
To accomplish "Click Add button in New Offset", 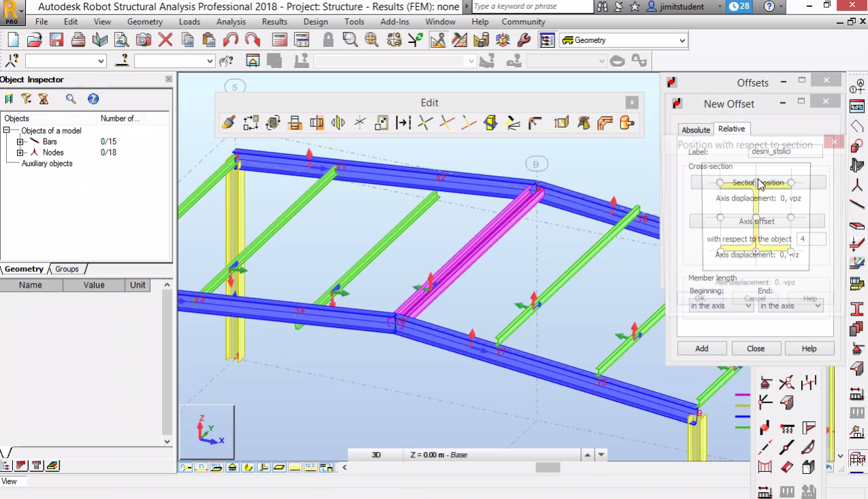I will pyautogui.click(x=702, y=348).
